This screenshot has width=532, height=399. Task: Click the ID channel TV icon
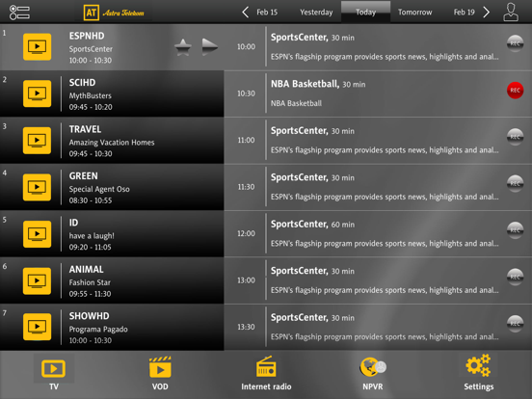click(37, 234)
